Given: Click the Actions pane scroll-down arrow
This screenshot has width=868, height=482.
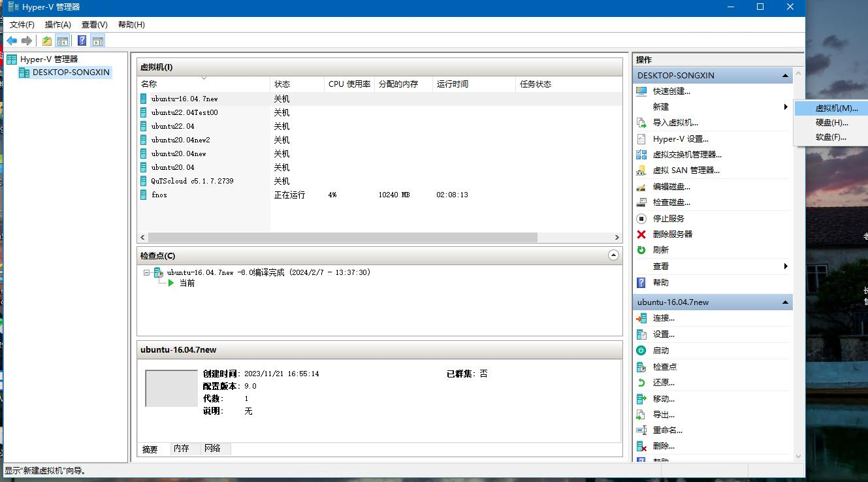Looking at the screenshot, I should click(x=798, y=457).
